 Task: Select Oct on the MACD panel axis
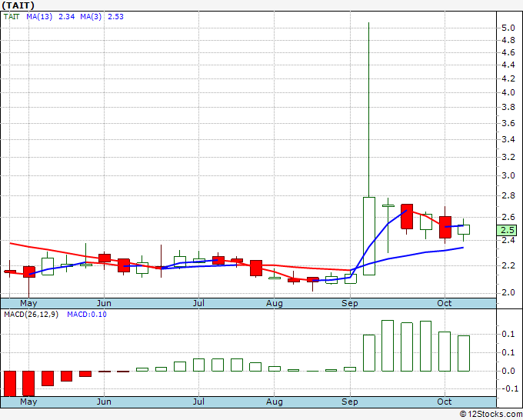[x=445, y=402]
